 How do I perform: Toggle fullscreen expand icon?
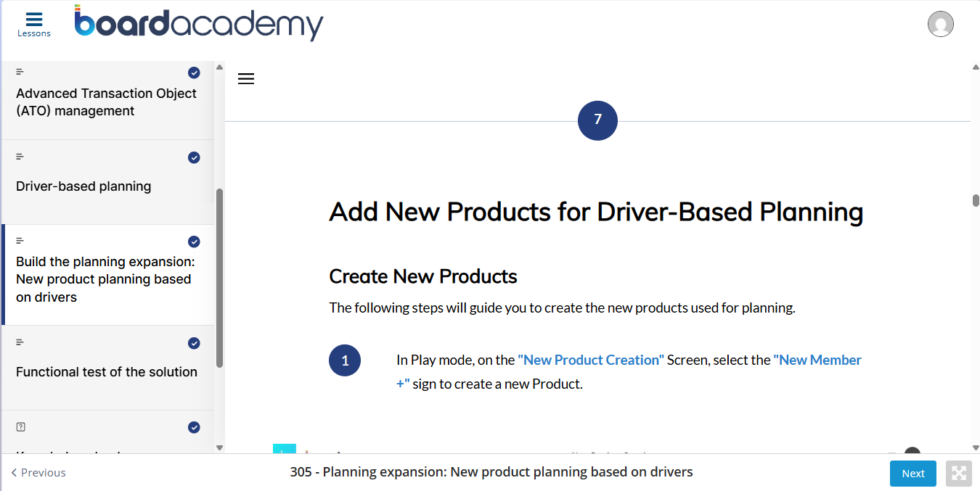959,474
